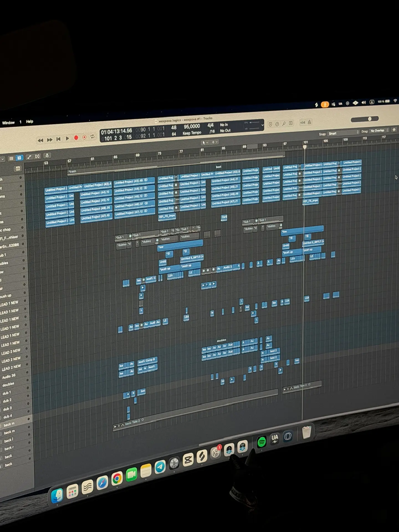Click the waveform zoom button
The image size is (399, 532).
394,130
